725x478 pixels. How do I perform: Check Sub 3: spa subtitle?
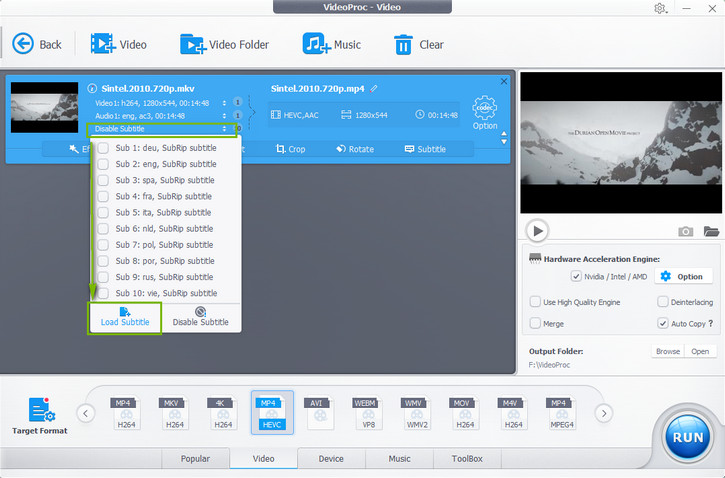pos(103,180)
